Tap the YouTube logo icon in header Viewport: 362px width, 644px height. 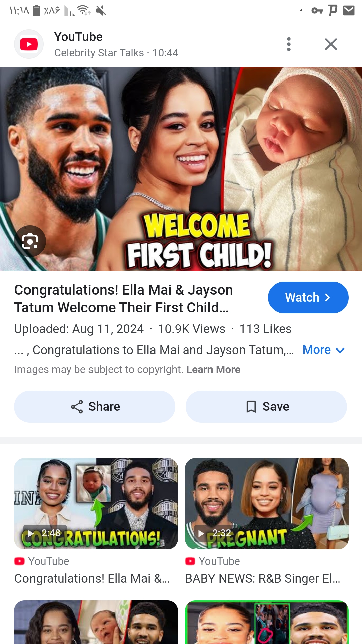click(29, 44)
